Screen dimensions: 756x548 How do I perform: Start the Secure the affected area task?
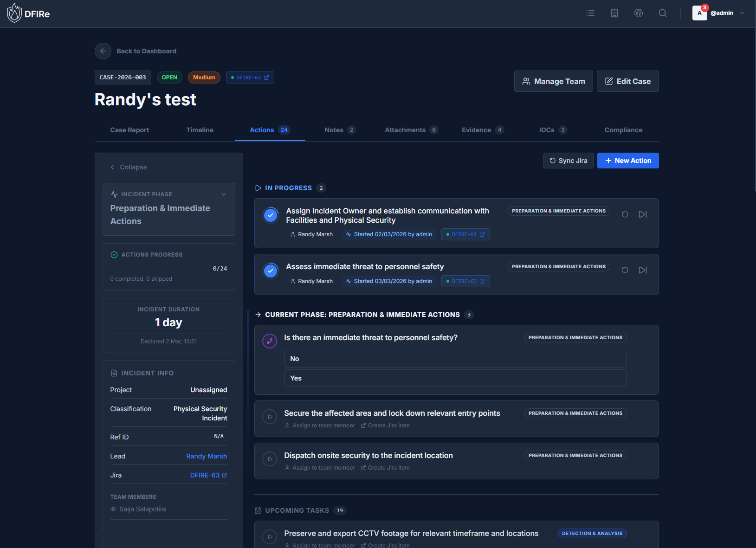coord(270,417)
